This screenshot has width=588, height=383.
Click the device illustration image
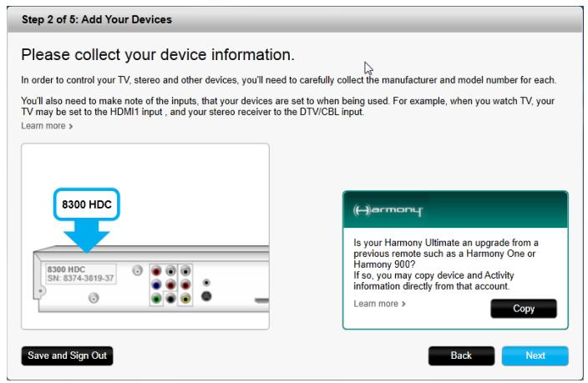(x=145, y=236)
